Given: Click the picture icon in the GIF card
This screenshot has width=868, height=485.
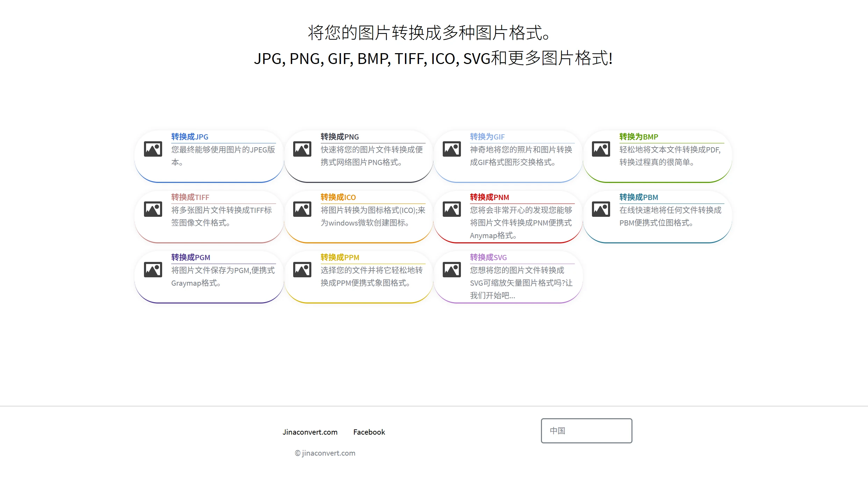Looking at the screenshot, I should [452, 149].
